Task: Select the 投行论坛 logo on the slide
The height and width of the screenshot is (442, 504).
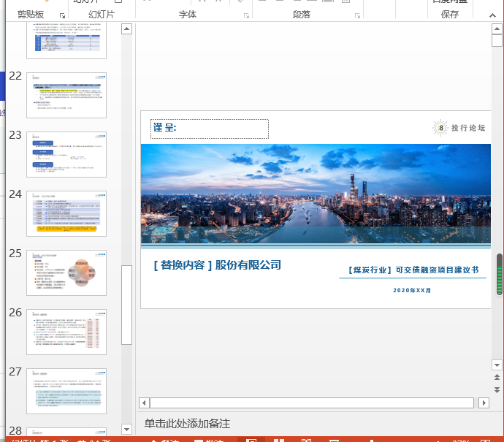Action: tap(458, 128)
